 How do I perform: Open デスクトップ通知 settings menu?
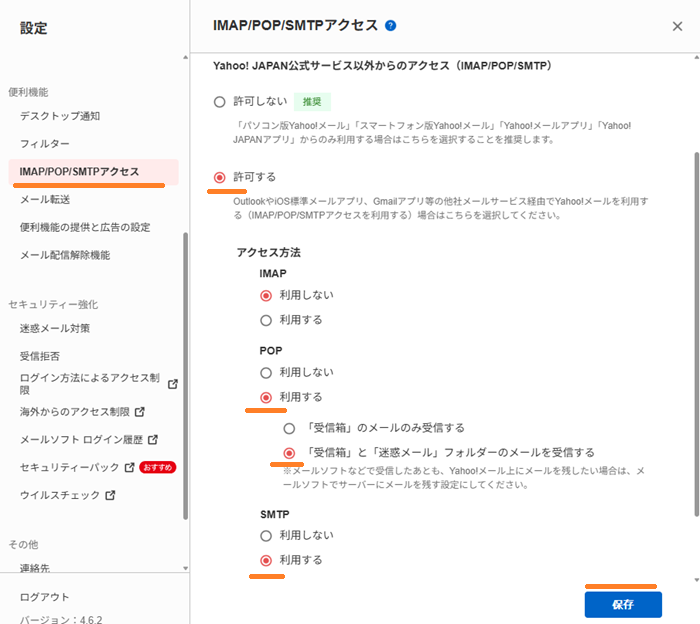60,116
